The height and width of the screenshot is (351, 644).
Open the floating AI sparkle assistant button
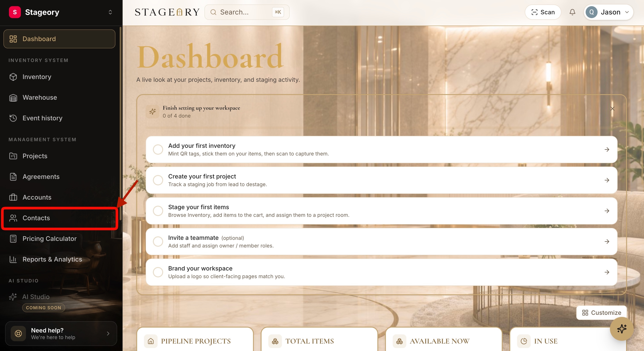[x=622, y=329]
